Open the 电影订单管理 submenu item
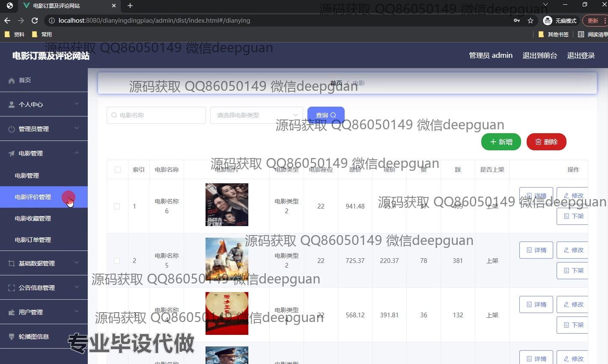 click(x=44, y=240)
